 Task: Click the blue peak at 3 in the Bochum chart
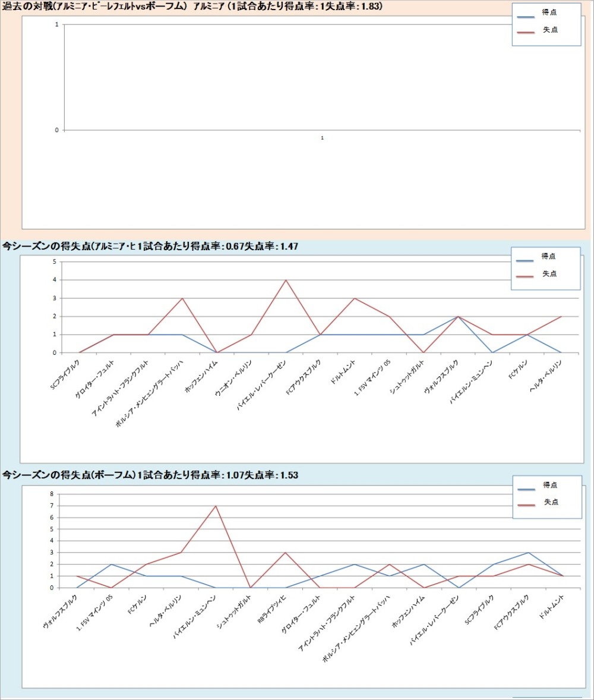point(529,553)
